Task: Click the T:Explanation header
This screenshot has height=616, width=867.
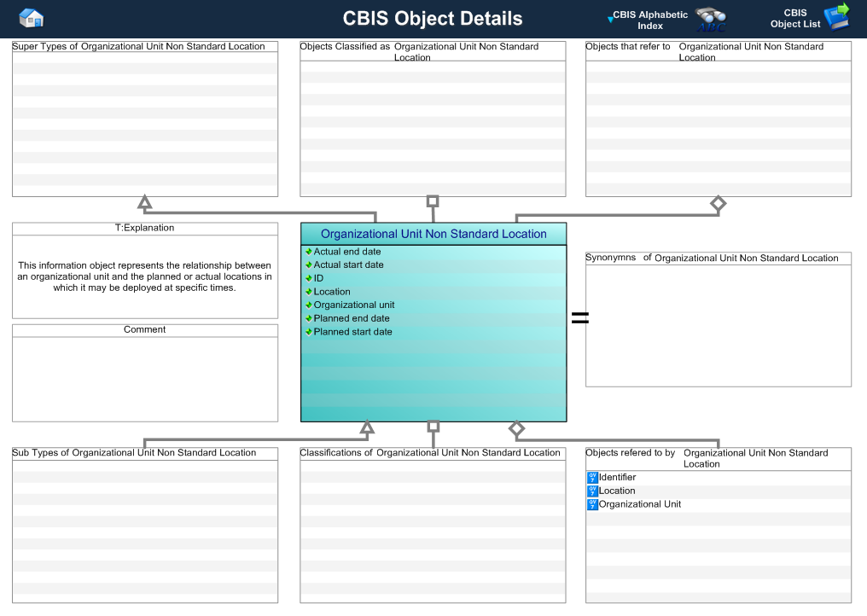Action: pyautogui.click(x=144, y=228)
